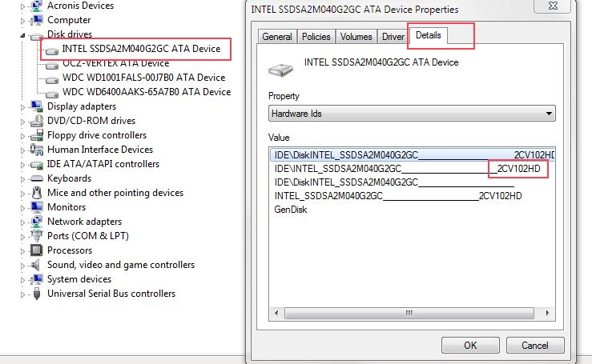
Task: Click the Human Interface Devices label
Action: (x=100, y=150)
